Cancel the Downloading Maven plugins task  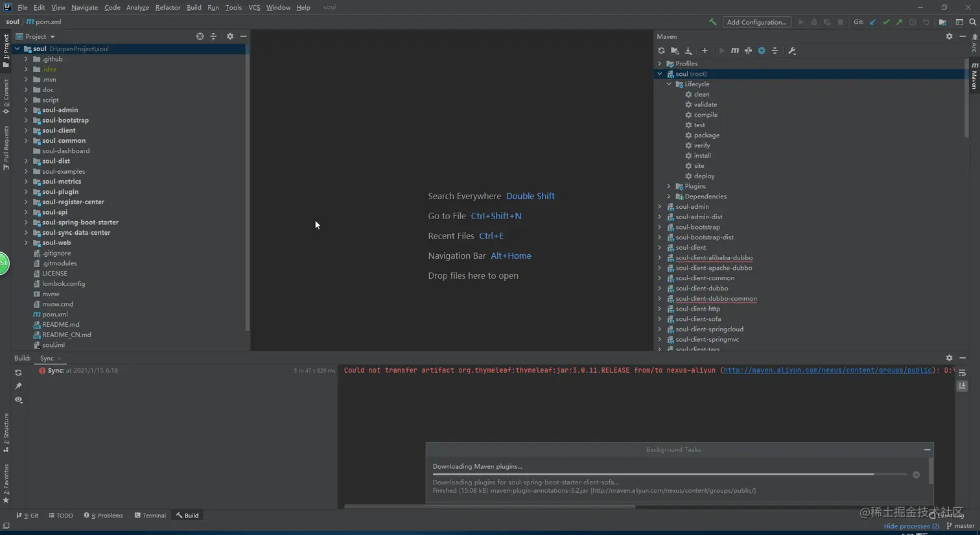pyautogui.click(x=916, y=475)
